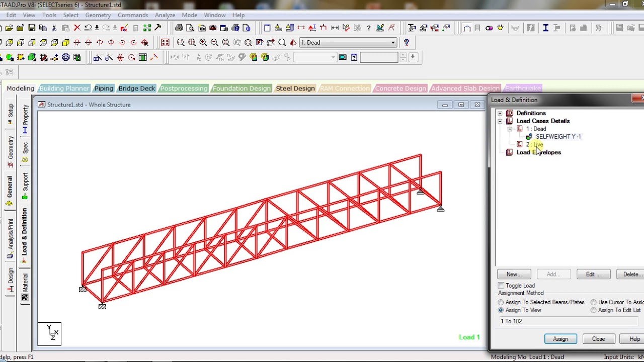The width and height of the screenshot is (644, 362).
Task: Click the Close button in Load dialog
Action: tap(598, 339)
